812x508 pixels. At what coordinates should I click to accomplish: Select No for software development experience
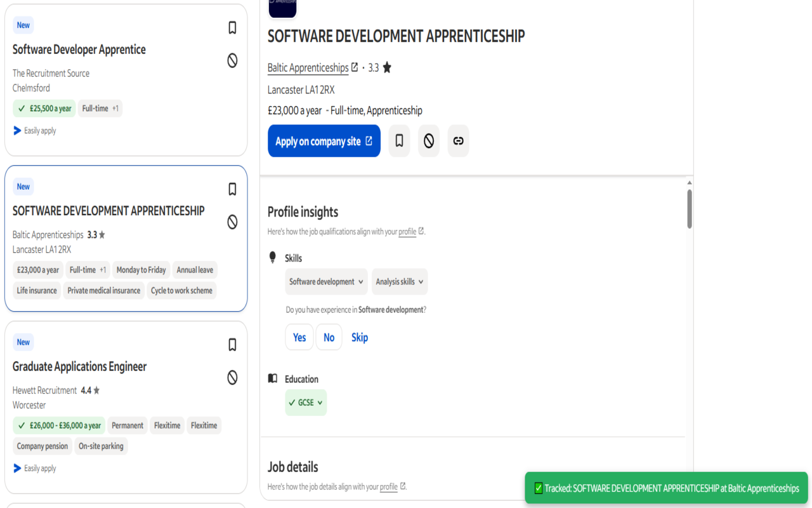(x=329, y=337)
